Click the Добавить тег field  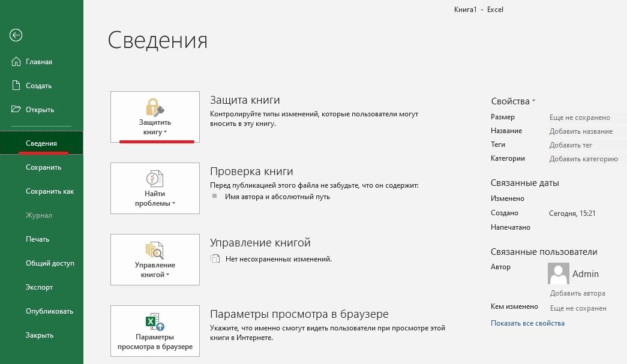571,145
